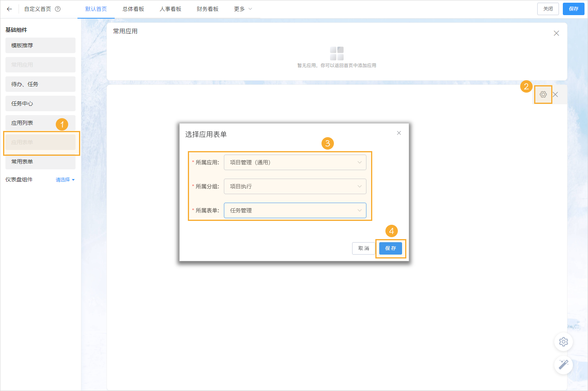Select the 模板推荐 component in the sidebar

pyautogui.click(x=40, y=45)
